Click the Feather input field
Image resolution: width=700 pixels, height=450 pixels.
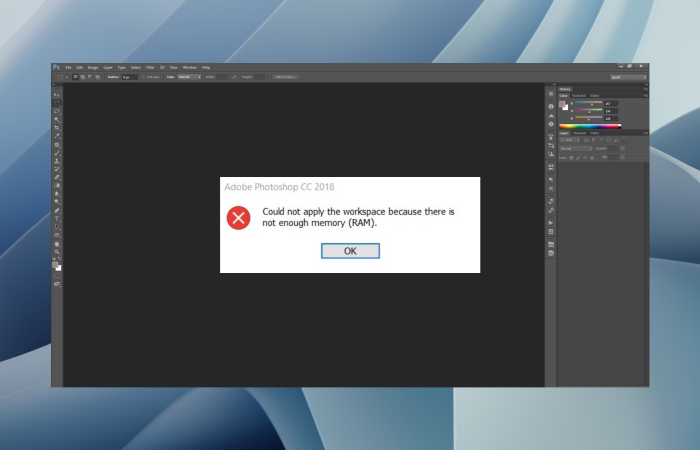130,77
